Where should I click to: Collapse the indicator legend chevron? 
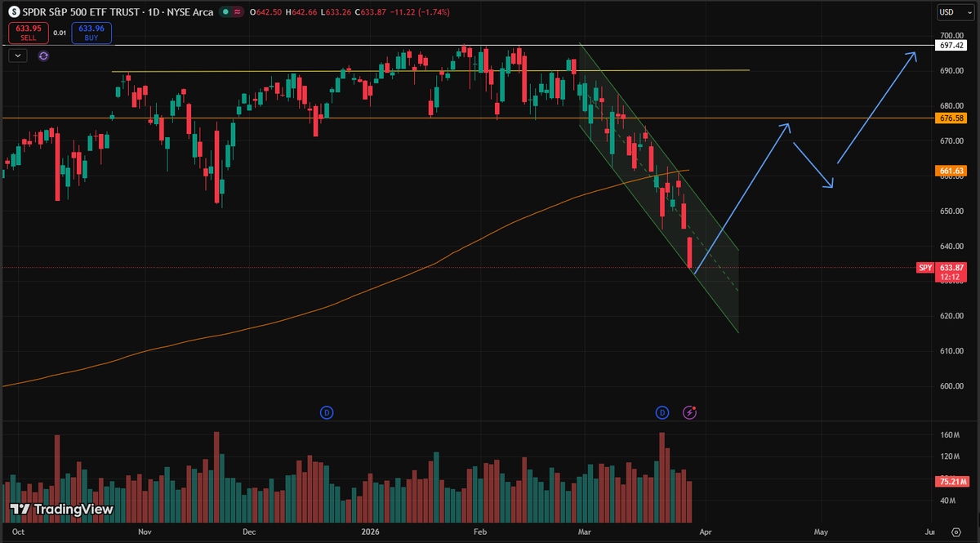[19, 56]
